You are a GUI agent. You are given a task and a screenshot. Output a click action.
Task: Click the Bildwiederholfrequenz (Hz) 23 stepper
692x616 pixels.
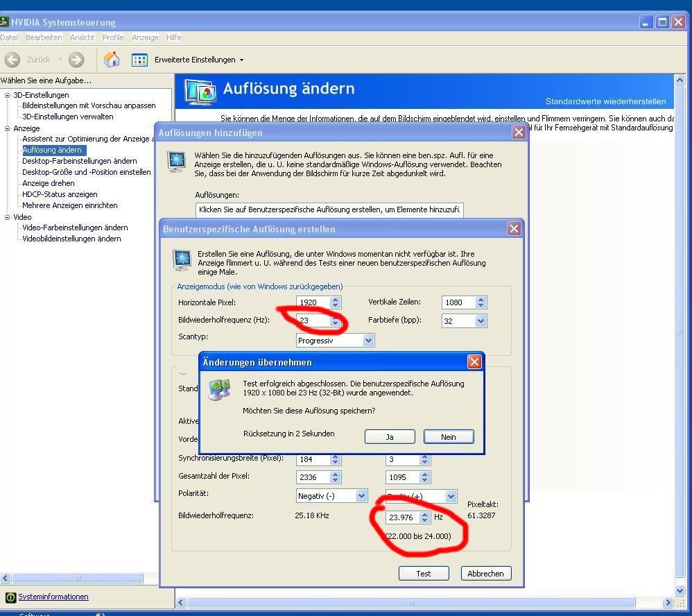336,320
